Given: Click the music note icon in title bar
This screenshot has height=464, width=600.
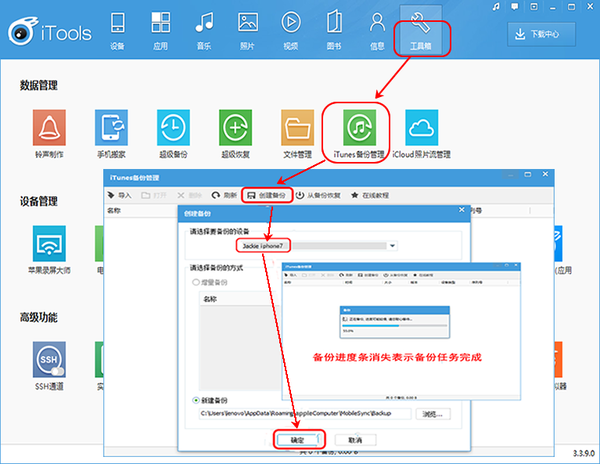Looking at the screenshot, I should click(496, 7).
